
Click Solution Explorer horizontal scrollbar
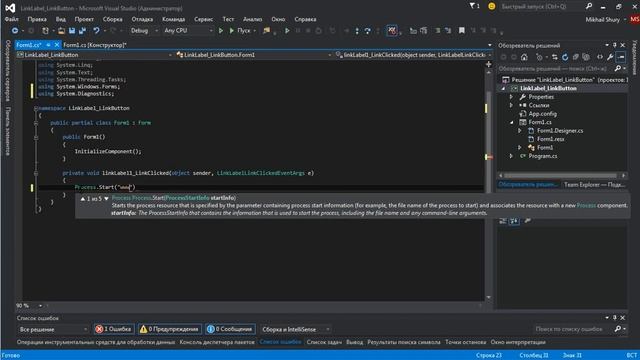[x=562, y=176]
